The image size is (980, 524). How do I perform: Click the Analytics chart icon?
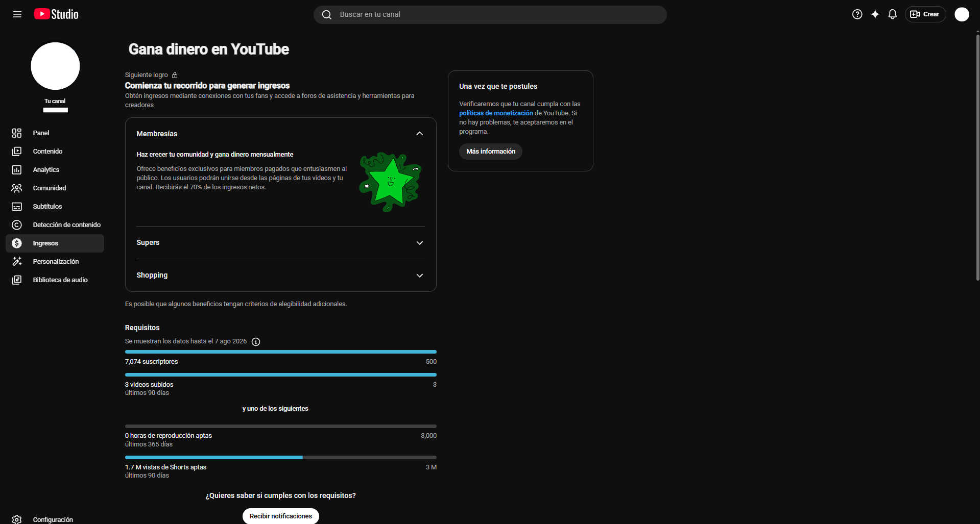pyautogui.click(x=17, y=170)
